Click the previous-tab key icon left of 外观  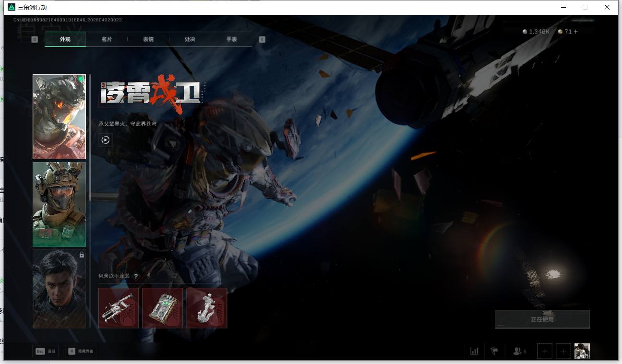[x=35, y=39]
